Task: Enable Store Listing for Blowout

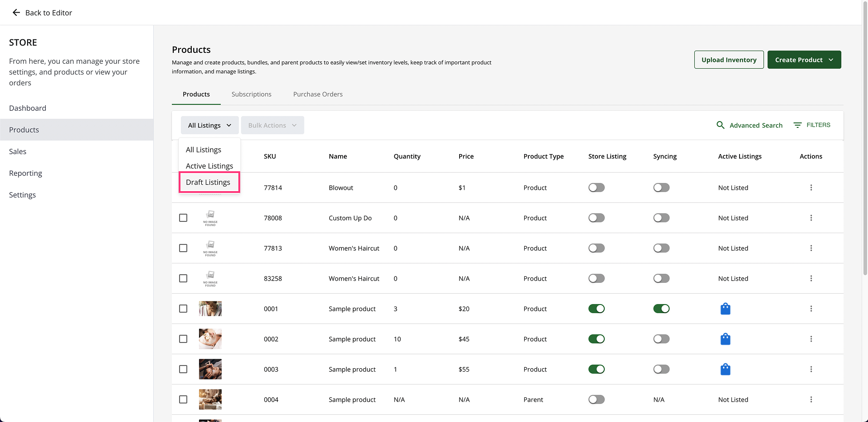Action: [x=596, y=188]
